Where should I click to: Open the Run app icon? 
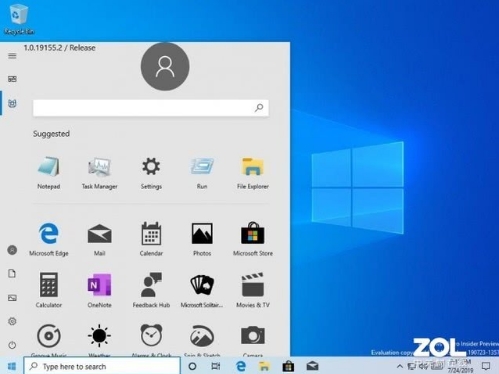tap(202, 173)
